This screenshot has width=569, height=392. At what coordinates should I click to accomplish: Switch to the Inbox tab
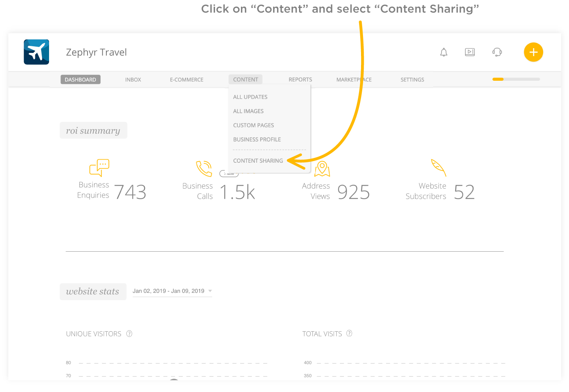[x=133, y=80]
